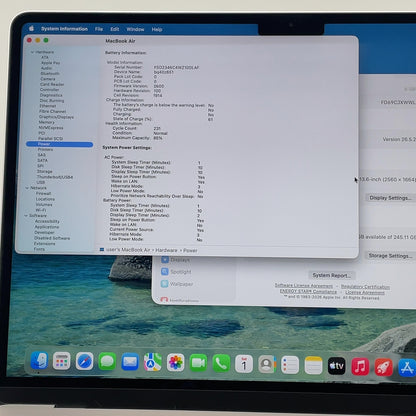Screen dimensions: 416x416
Task: Select Storage in the hardware list
Action: click(x=44, y=171)
